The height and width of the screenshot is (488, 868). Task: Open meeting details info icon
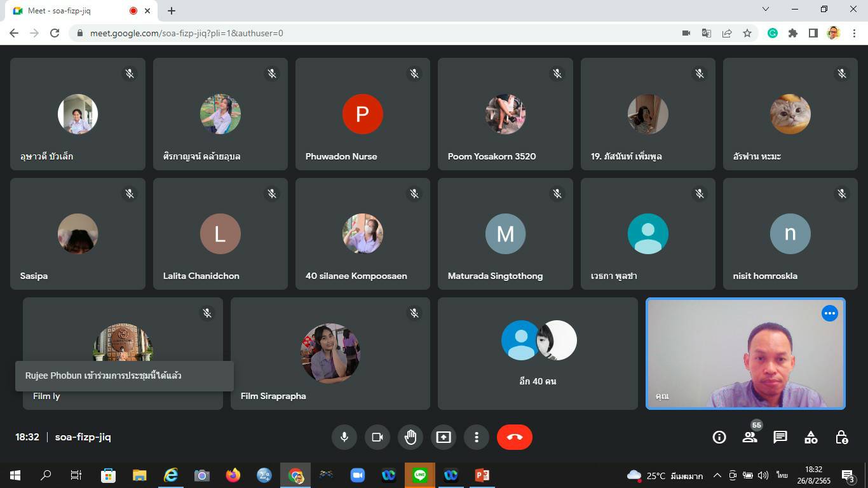point(719,437)
